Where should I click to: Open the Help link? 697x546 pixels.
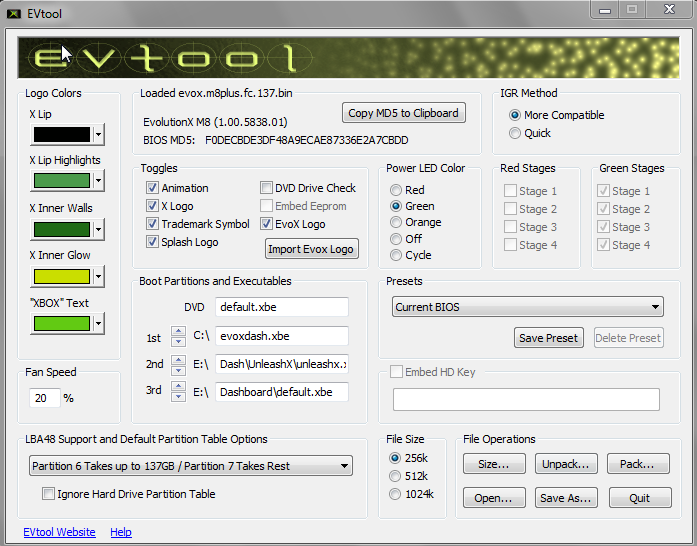pyautogui.click(x=121, y=532)
